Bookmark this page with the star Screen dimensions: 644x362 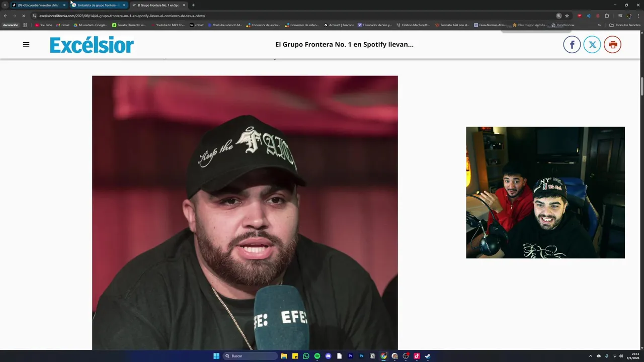567,16
